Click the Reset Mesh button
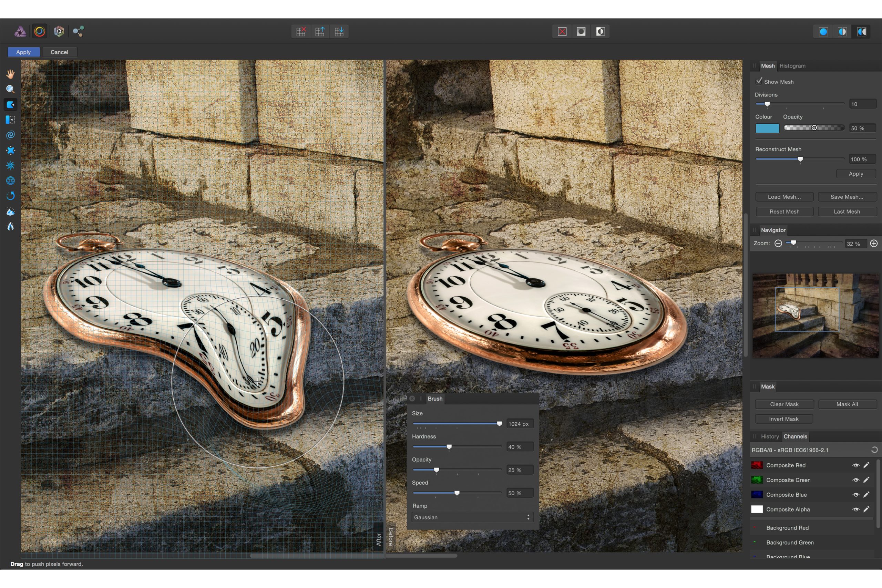This screenshot has width=882, height=588. tap(784, 212)
